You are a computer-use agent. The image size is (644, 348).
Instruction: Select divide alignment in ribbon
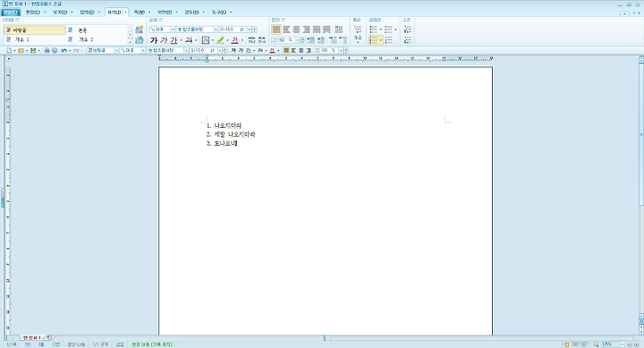click(x=326, y=30)
